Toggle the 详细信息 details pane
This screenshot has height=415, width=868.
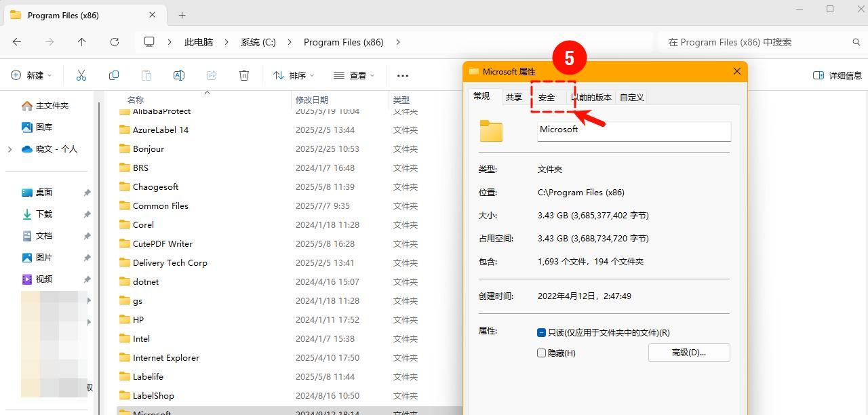coord(838,75)
